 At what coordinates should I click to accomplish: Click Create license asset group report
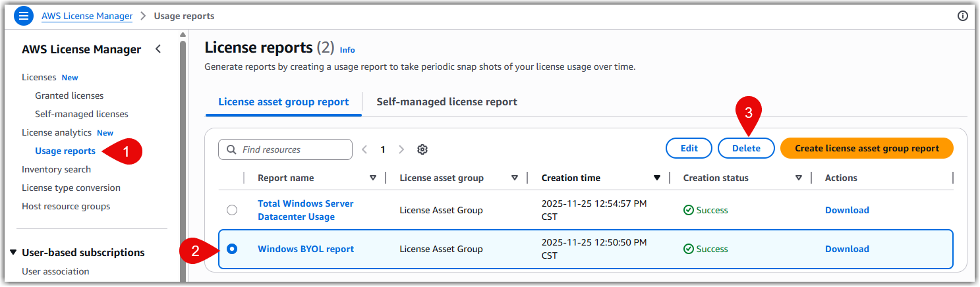867,148
